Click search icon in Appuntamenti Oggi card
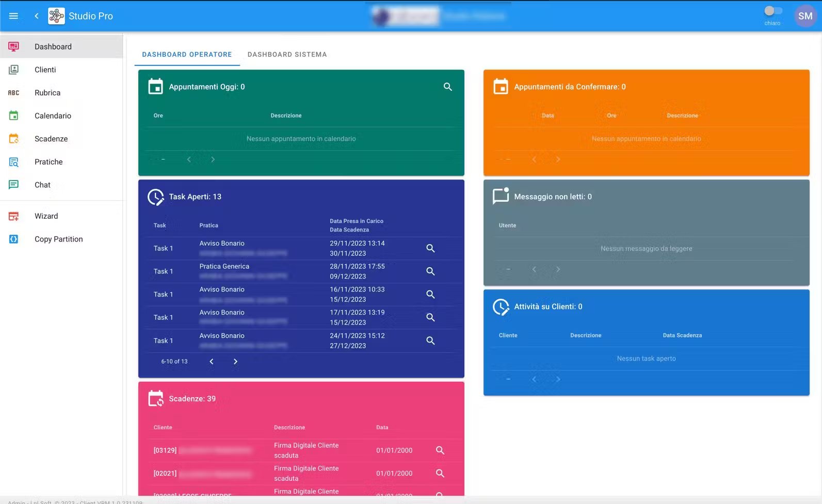The image size is (822, 504). 448,87
